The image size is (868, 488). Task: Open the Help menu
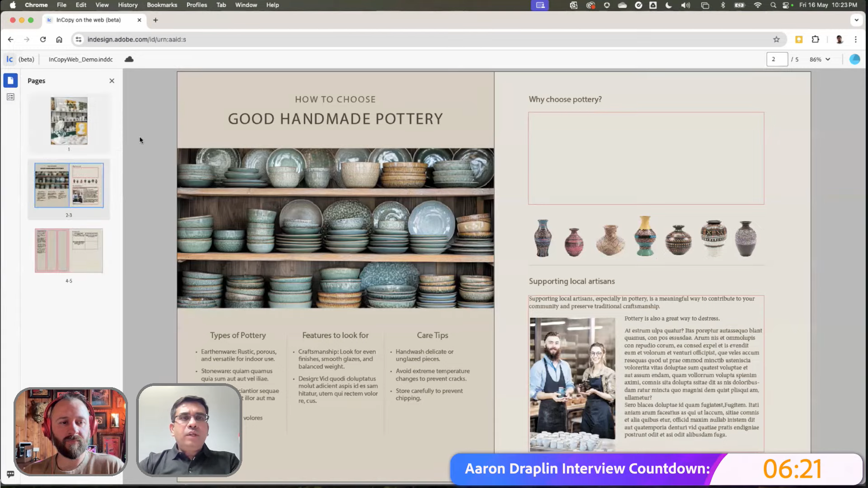click(273, 5)
